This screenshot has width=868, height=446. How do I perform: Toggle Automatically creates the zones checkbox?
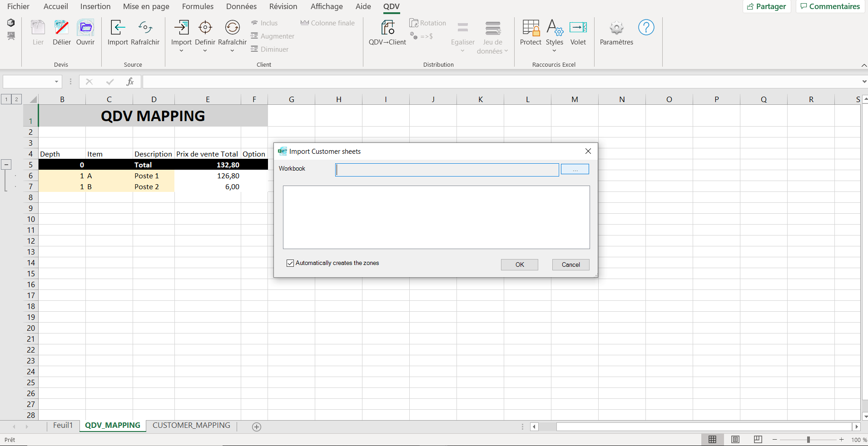click(x=290, y=263)
